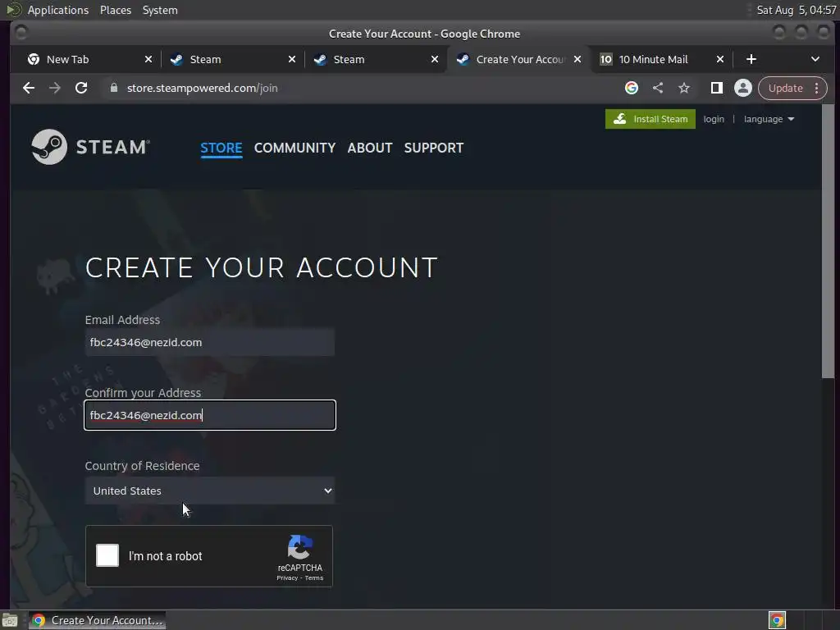The image size is (840, 630).
Task: Click the reCAPTCHA logo
Action: (x=300, y=547)
